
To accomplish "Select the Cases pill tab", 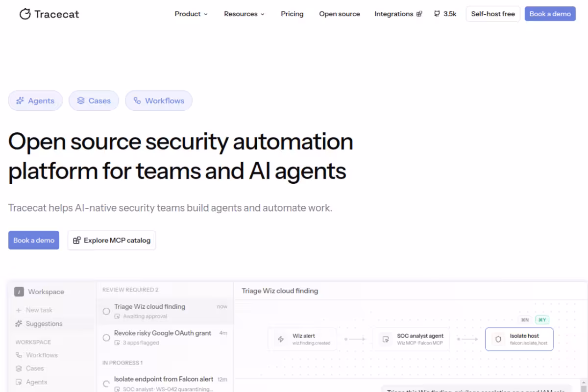I will 94,100.
